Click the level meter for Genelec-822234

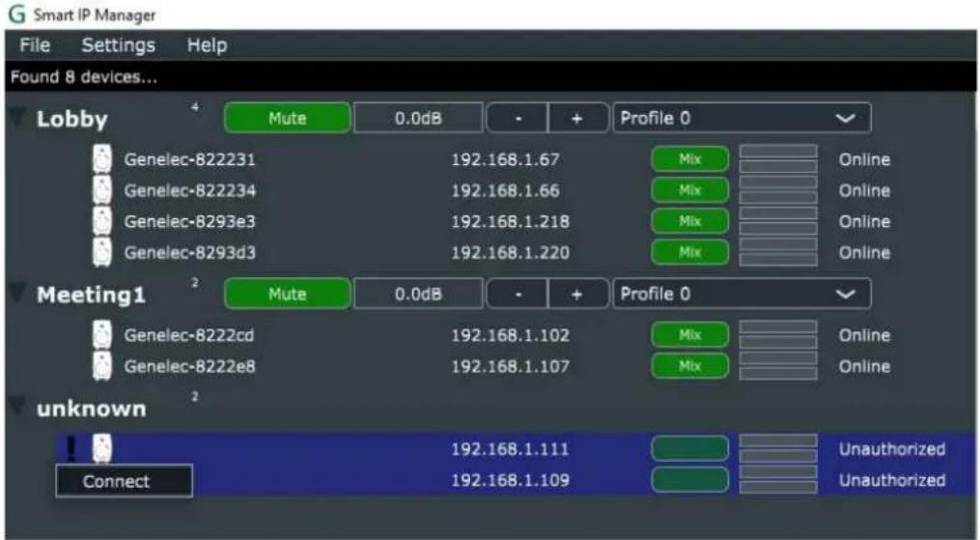point(778,190)
